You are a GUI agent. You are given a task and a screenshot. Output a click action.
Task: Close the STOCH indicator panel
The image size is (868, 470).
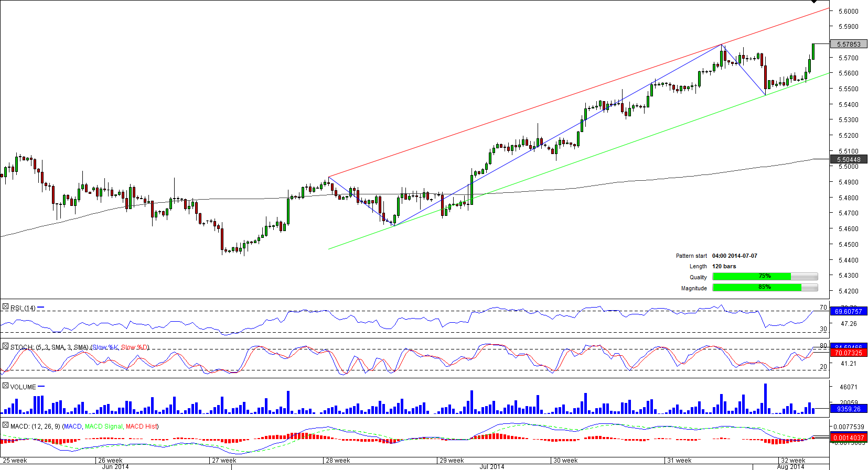click(x=5, y=346)
